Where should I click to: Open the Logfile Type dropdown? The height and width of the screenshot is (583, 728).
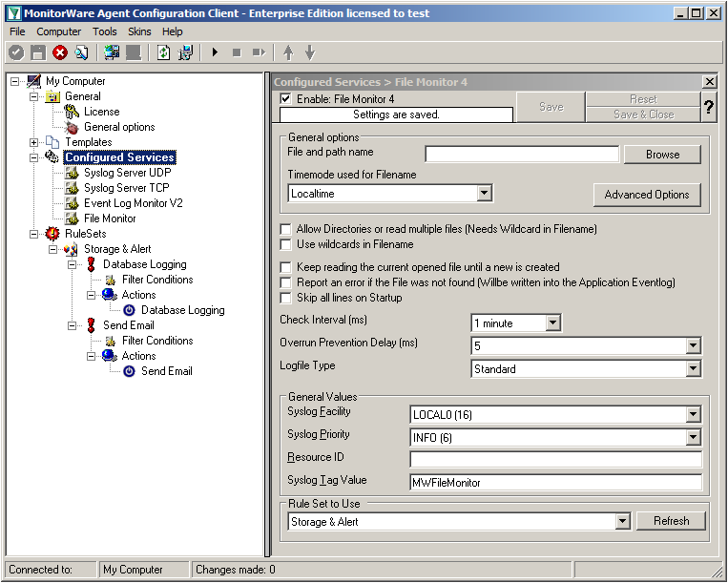click(x=693, y=369)
